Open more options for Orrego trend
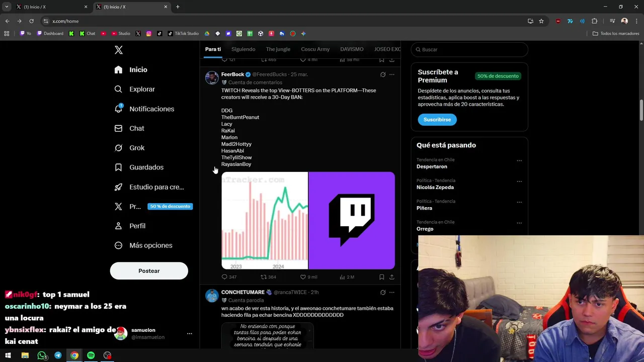The height and width of the screenshot is (362, 644). click(x=519, y=223)
